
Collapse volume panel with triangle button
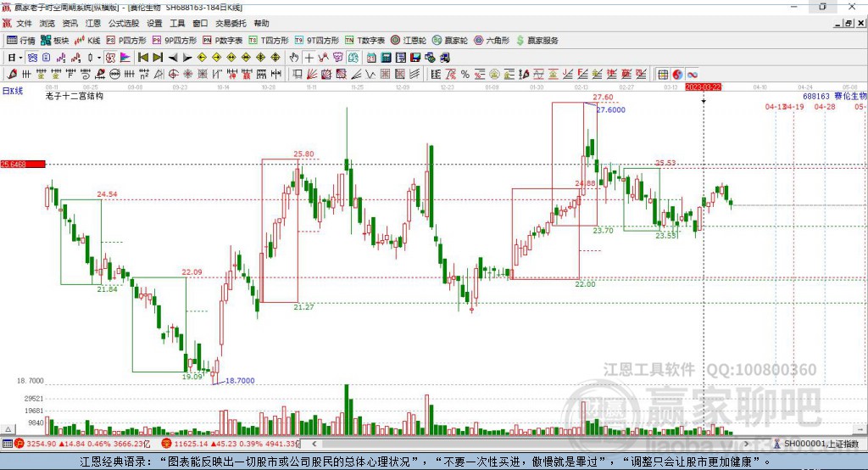(8, 429)
